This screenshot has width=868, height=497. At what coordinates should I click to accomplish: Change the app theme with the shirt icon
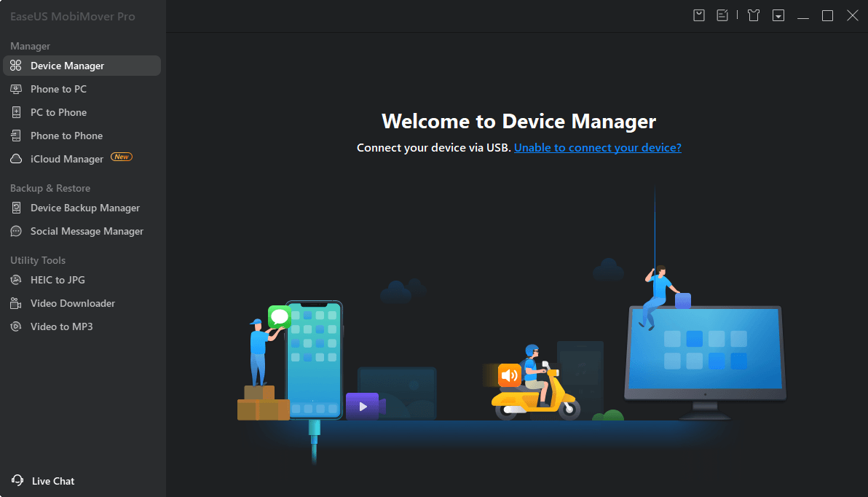click(x=753, y=15)
